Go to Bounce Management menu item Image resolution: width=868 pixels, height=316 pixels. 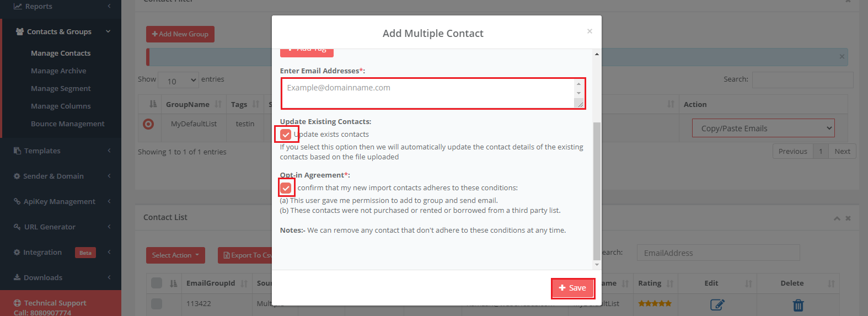pyautogui.click(x=67, y=124)
